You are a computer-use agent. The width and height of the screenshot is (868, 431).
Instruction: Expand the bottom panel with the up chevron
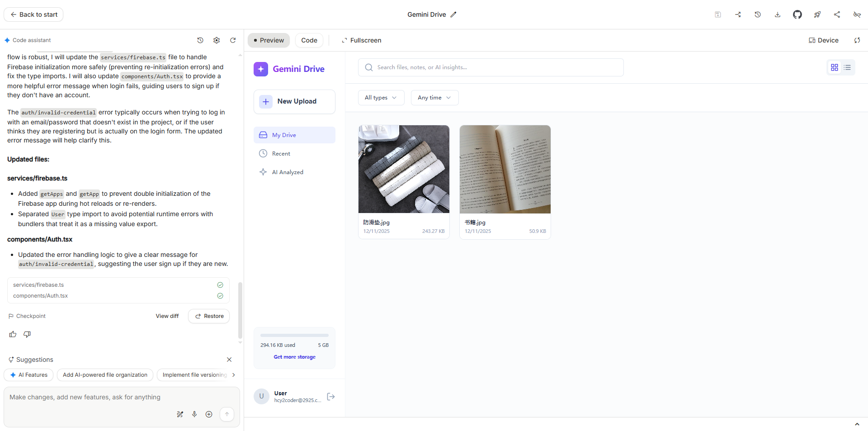857,424
